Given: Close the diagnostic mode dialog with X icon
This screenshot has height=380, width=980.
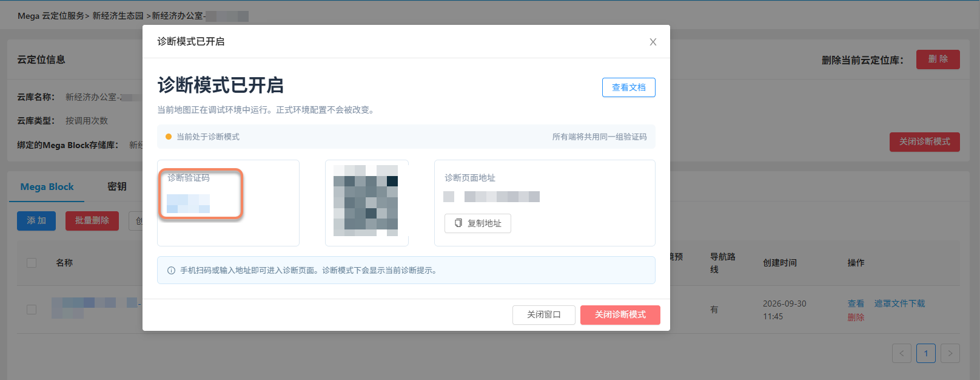Looking at the screenshot, I should 653,42.
